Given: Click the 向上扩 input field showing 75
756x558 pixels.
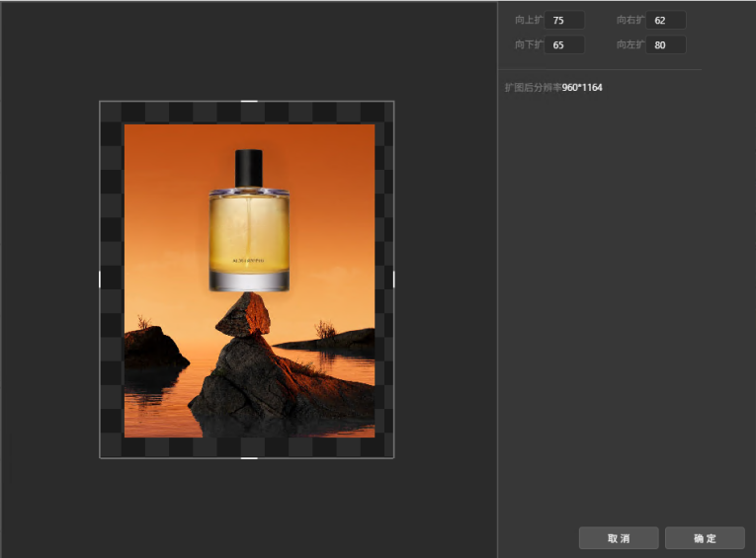Looking at the screenshot, I should point(564,20).
